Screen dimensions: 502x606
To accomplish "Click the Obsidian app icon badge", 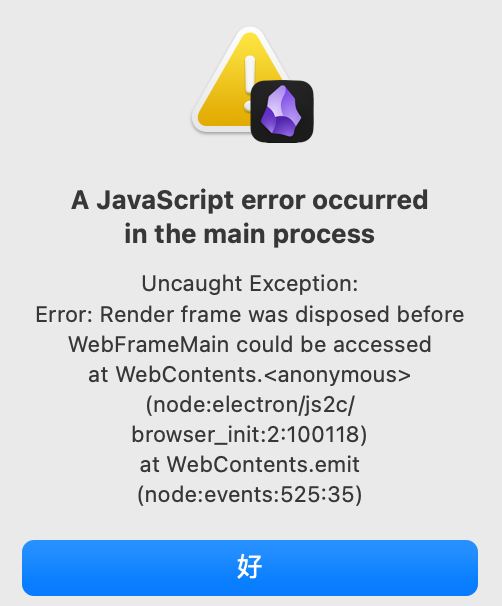I will [282, 111].
